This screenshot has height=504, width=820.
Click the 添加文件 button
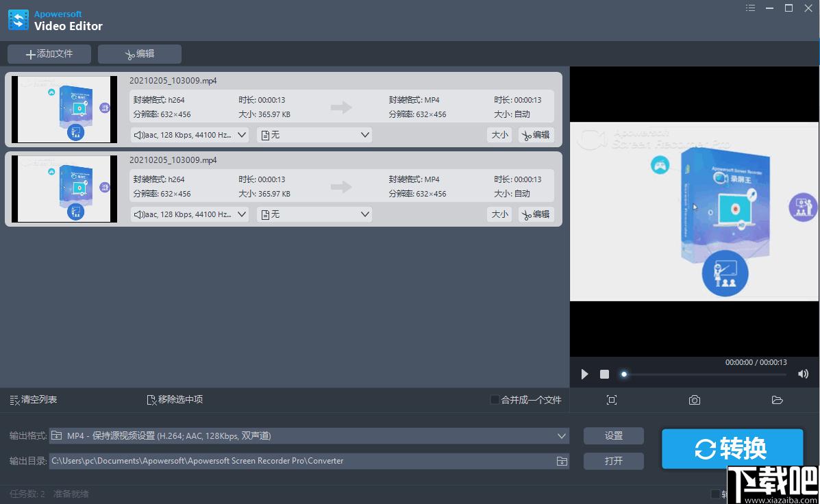click(x=49, y=54)
